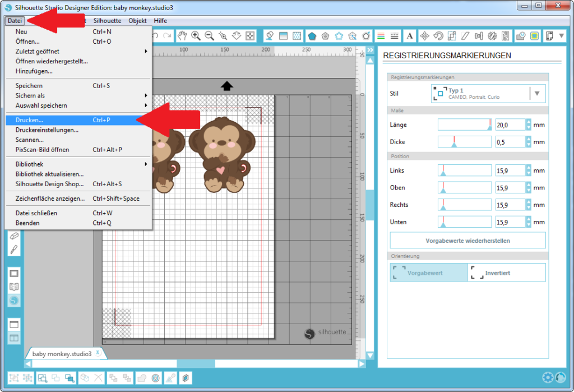Click the Zoom In magnifier icon
This screenshot has width=574, height=392.
click(196, 36)
